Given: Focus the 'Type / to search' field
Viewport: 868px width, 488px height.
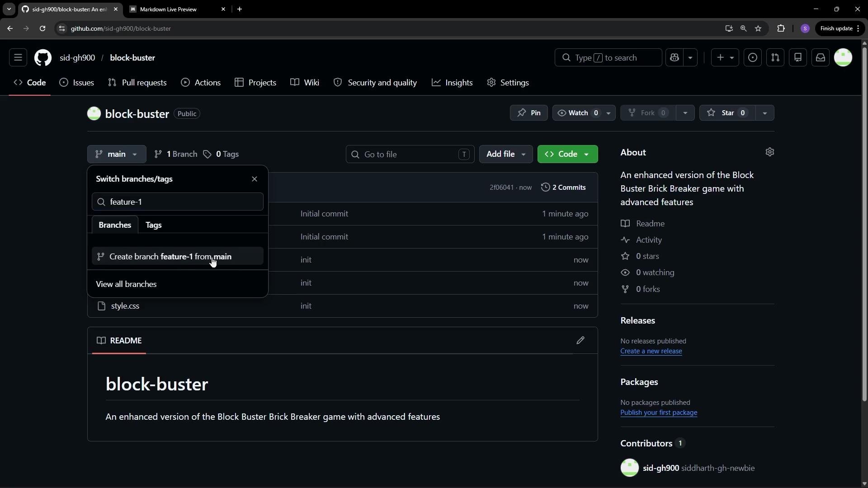Looking at the screenshot, I should tap(608, 58).
